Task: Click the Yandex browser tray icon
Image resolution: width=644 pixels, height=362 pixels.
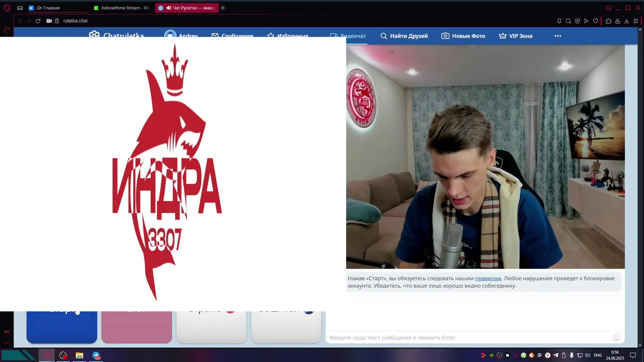Action: (x=548, y=355)
